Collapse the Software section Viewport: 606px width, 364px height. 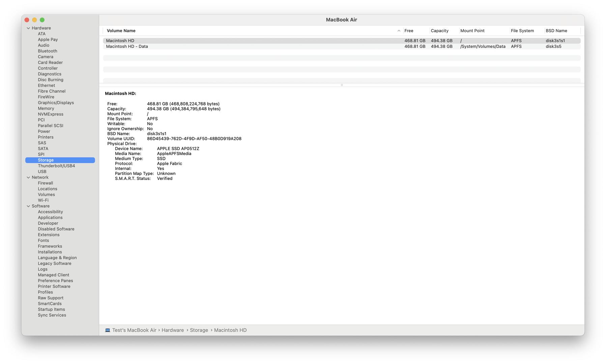coord(28,206)
